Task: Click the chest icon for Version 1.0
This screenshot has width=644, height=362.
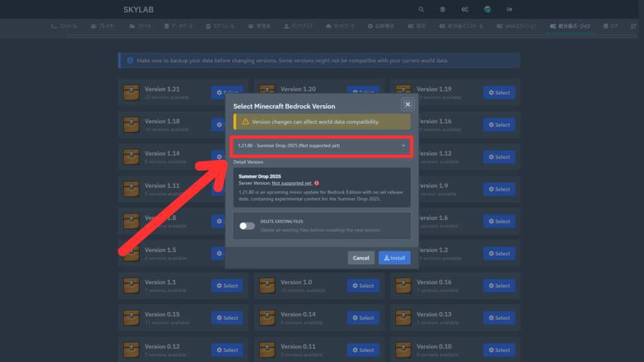Action: (267, 285)
